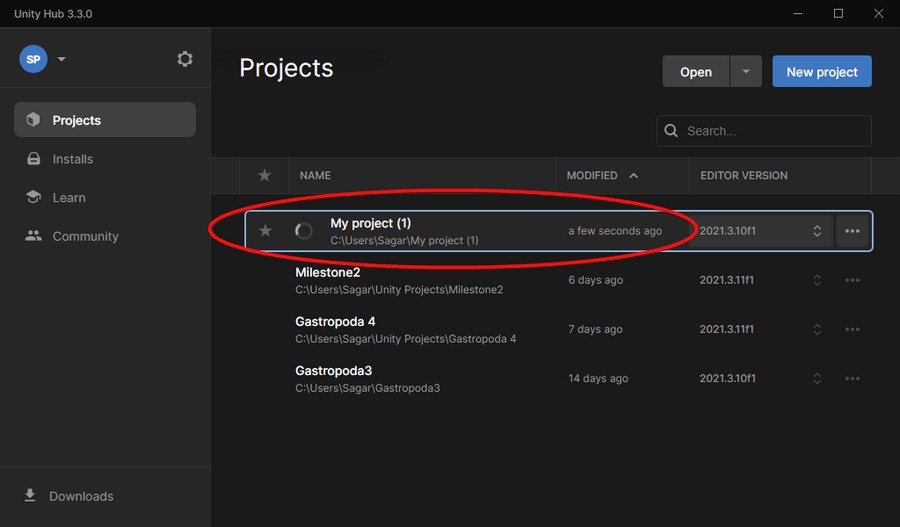Click path C:\Users\Sagar\My project (1)

click(404, 241)
